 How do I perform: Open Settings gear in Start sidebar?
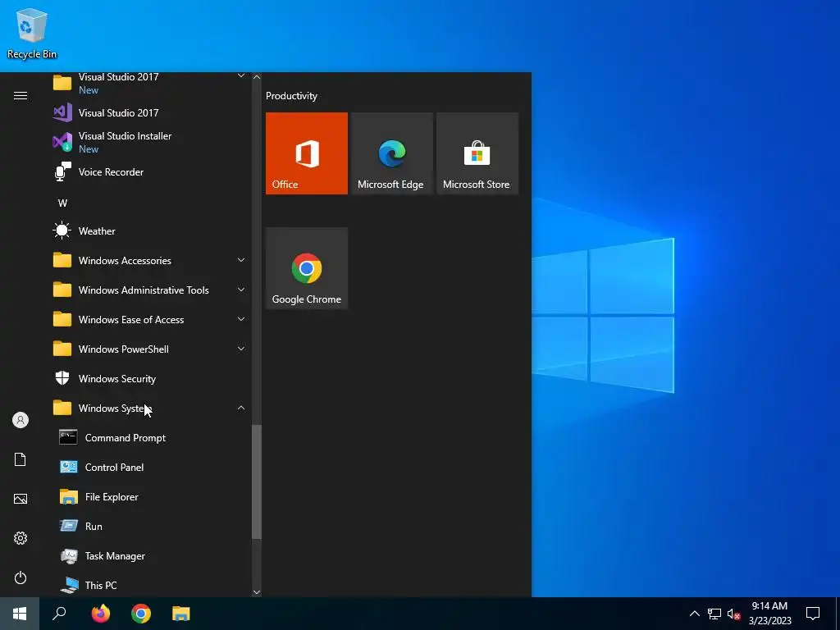point(21,538)
